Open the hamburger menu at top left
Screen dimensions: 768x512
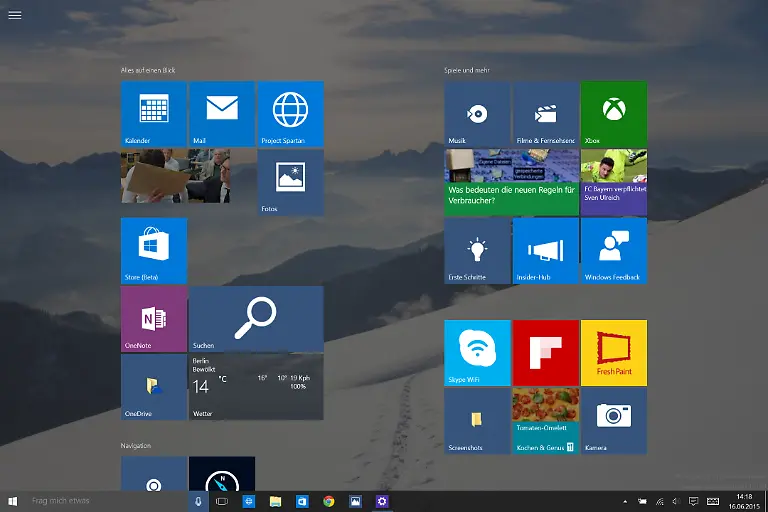point(14,15)
